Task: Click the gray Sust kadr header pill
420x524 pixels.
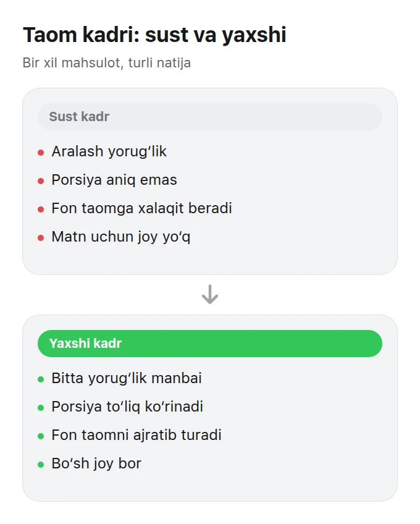Action: coord(210,117)
